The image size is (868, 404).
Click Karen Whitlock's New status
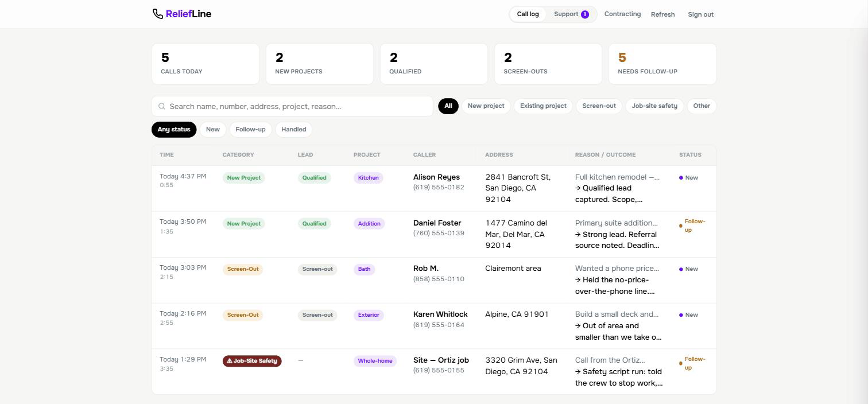(688, 315)
